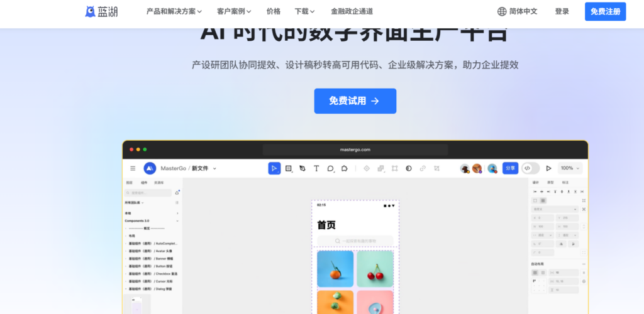Select the Pen tool in the toolbar
644x314 pixels.
point(303,168)
